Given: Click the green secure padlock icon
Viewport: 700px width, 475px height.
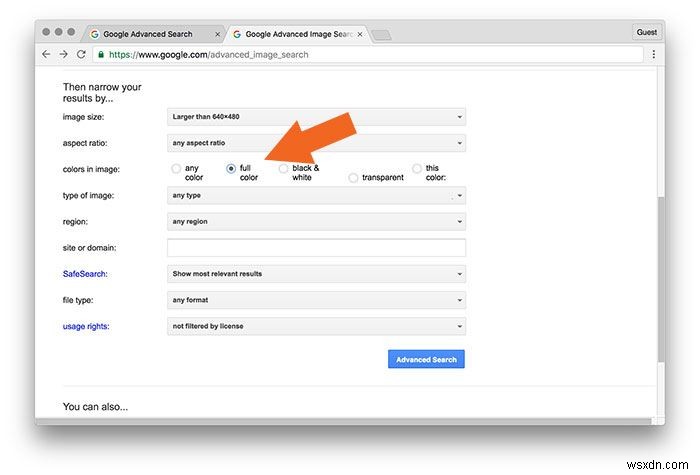Looking at the screenshot, I should 104,55.
